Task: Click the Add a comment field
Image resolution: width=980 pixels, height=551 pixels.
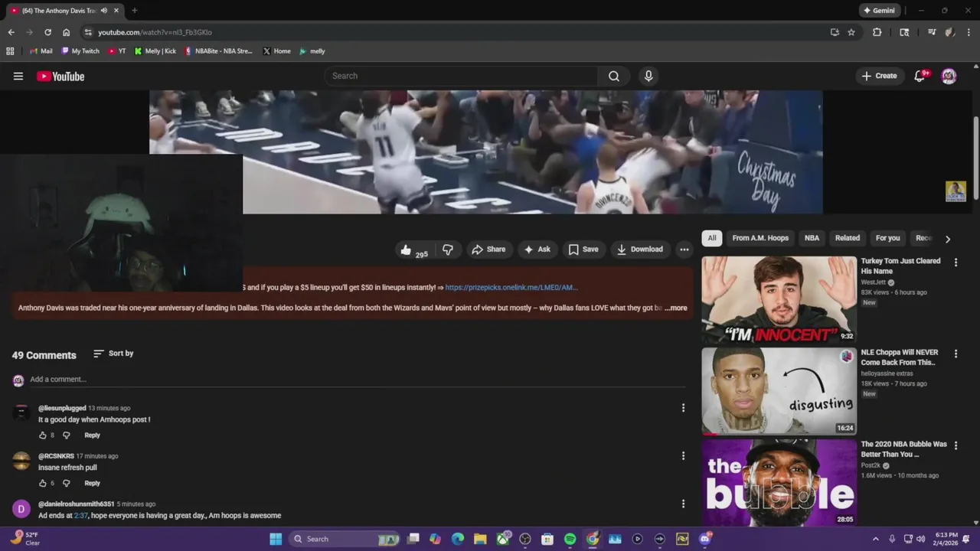Action: (356, 380)
